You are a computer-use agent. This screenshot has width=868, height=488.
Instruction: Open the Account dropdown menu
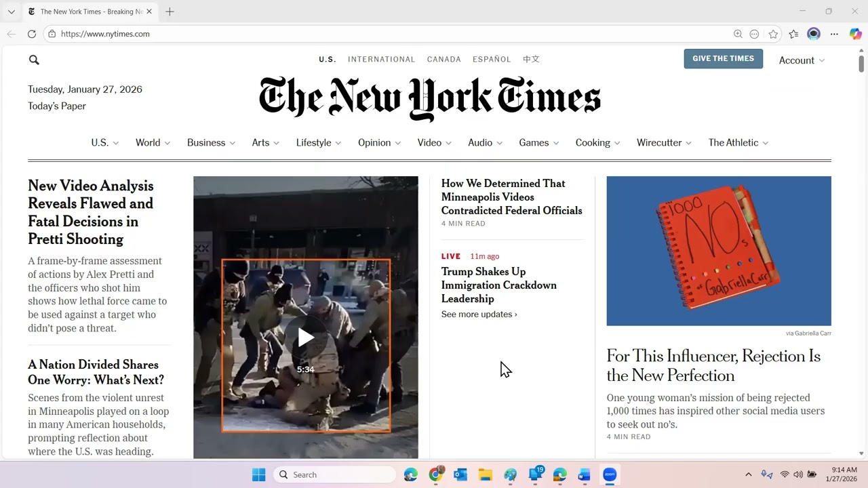tap(802, 60)
